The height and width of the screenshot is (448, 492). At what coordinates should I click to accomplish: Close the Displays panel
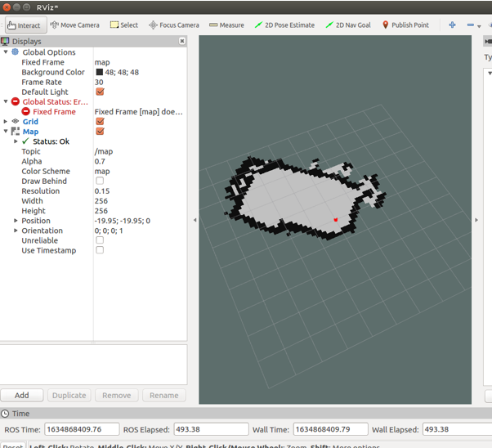(x=181, y=41)
